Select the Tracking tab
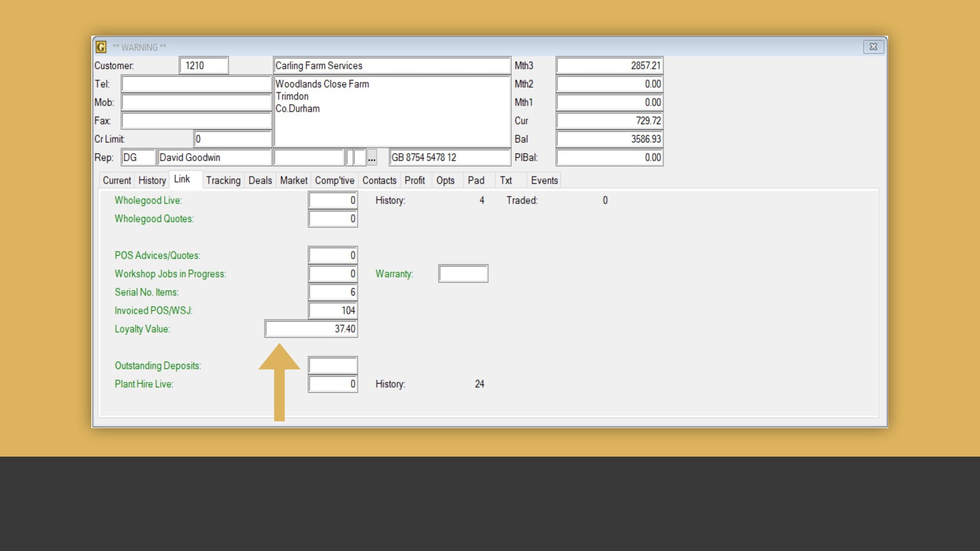The height and width of the screenshot is (551, 980). (223, 181)
